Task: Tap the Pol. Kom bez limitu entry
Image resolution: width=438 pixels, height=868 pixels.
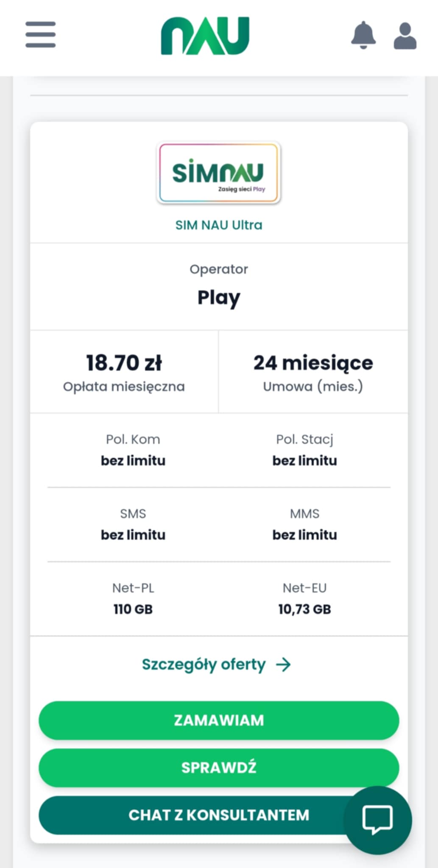Action: [133, 461]
